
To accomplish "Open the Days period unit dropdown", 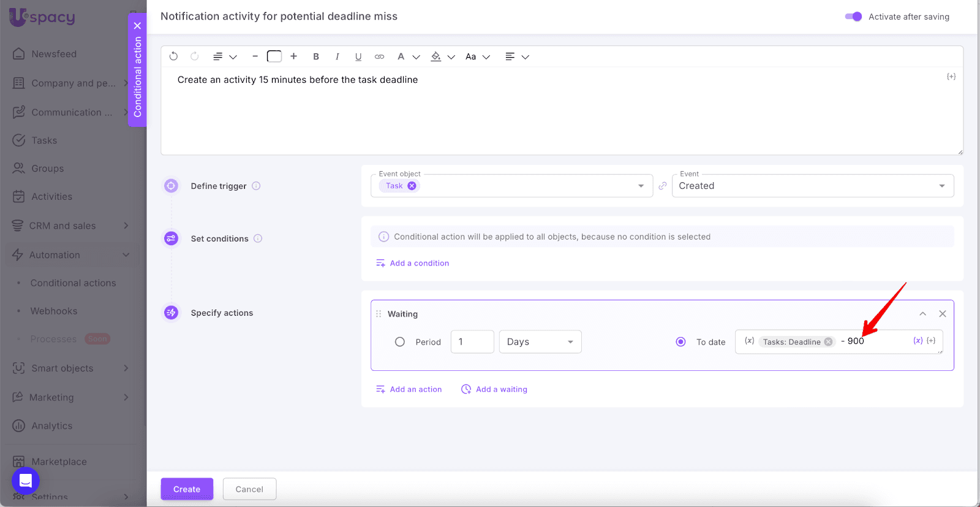I will 540,342.
